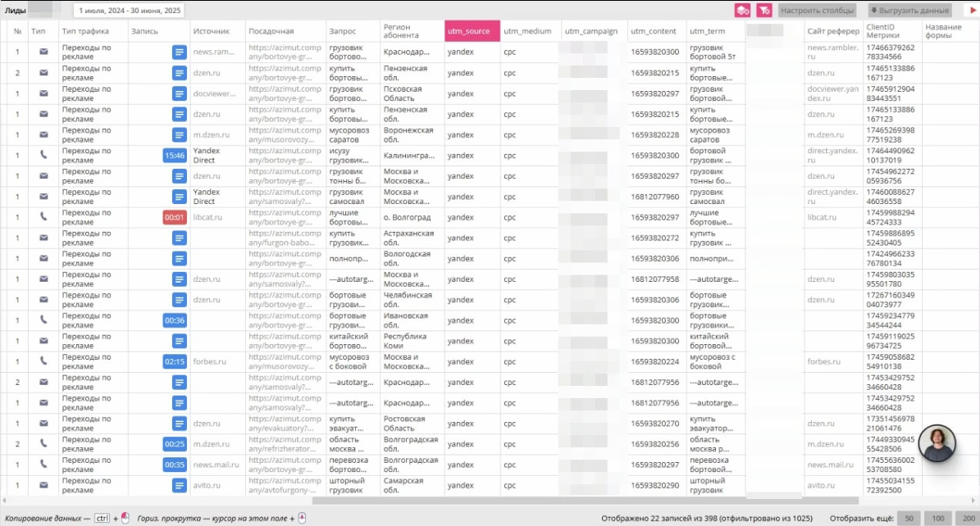
Task: Play the 00:35 call recording
Action: click(x=175, y=465)
